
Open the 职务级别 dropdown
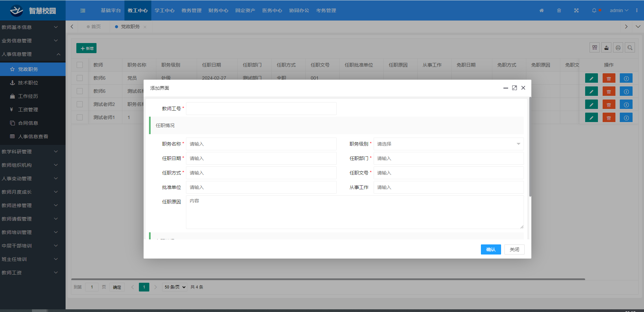point(448,144)
